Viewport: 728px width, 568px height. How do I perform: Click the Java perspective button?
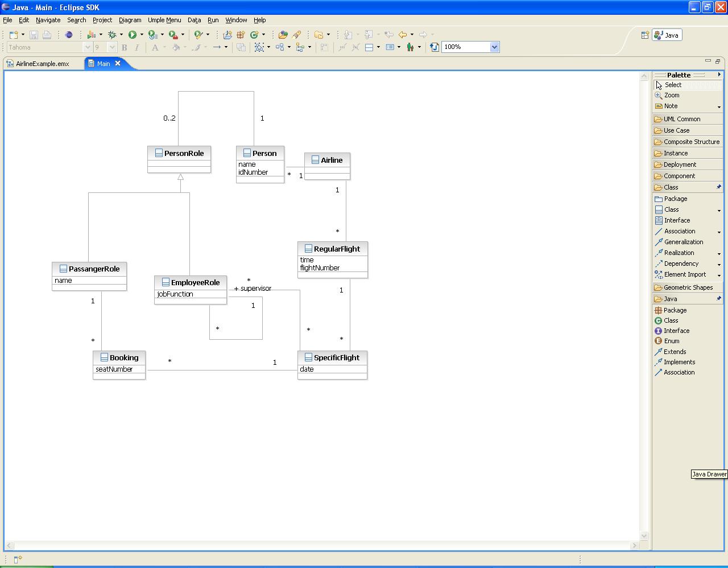pos(667,35)
